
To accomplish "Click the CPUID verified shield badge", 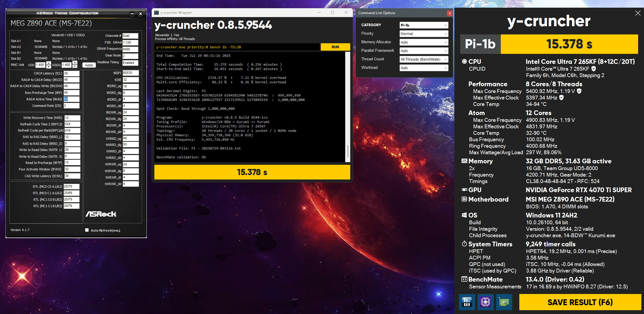I will pyautogui.click(x=594, y=69).
